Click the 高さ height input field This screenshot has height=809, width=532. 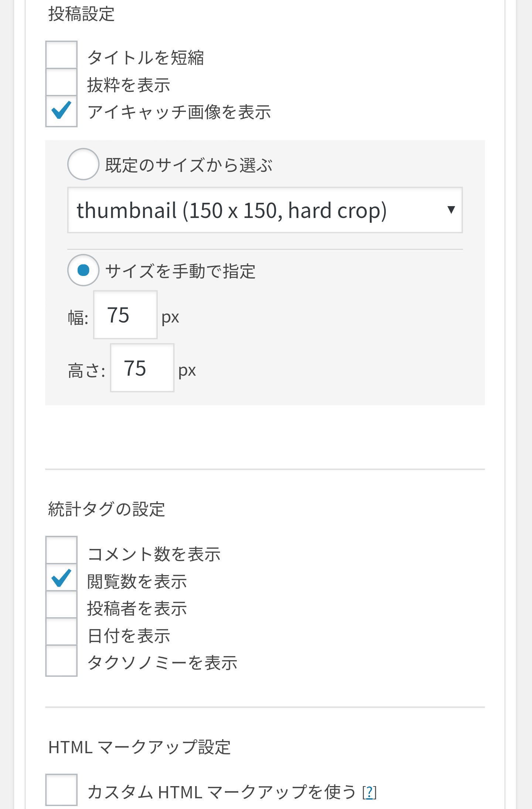click(142, 368)
